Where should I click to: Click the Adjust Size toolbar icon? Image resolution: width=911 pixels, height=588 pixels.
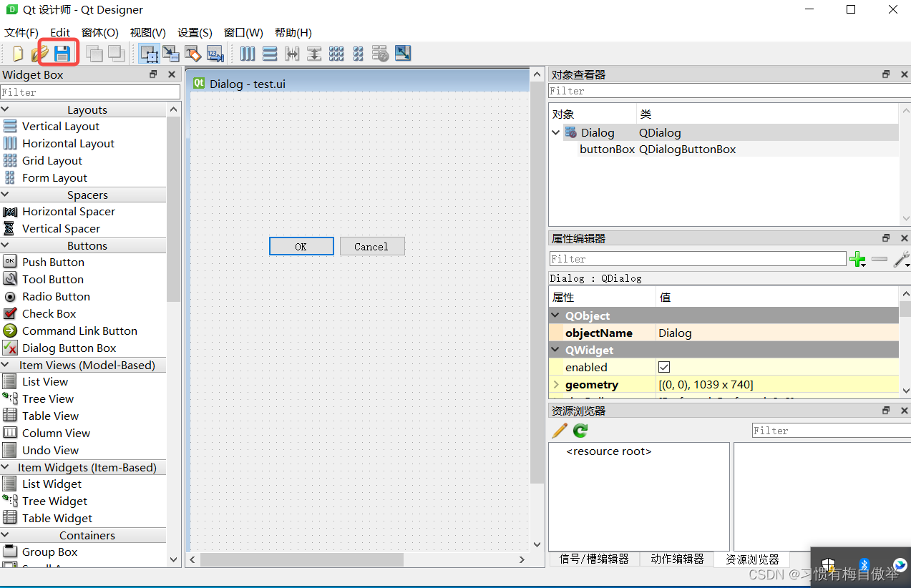click(x=402, y=54)
